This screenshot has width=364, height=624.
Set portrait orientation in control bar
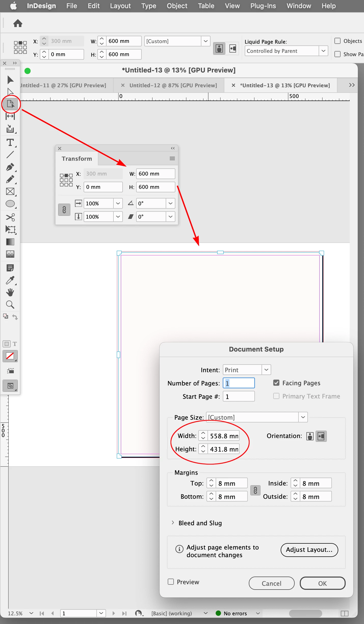click(219, 48)
